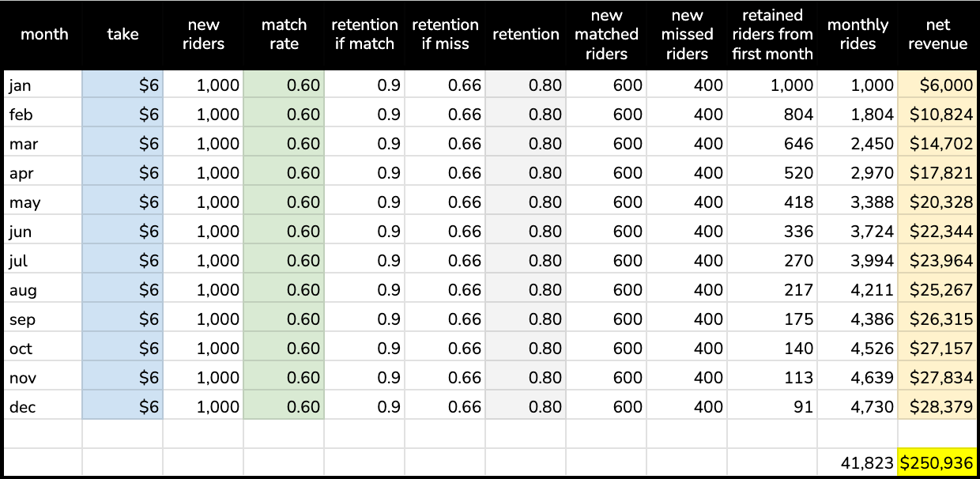Select the 'net revenue' column header
The width and height of the screenshot is (980, 479).
(937, 35)
